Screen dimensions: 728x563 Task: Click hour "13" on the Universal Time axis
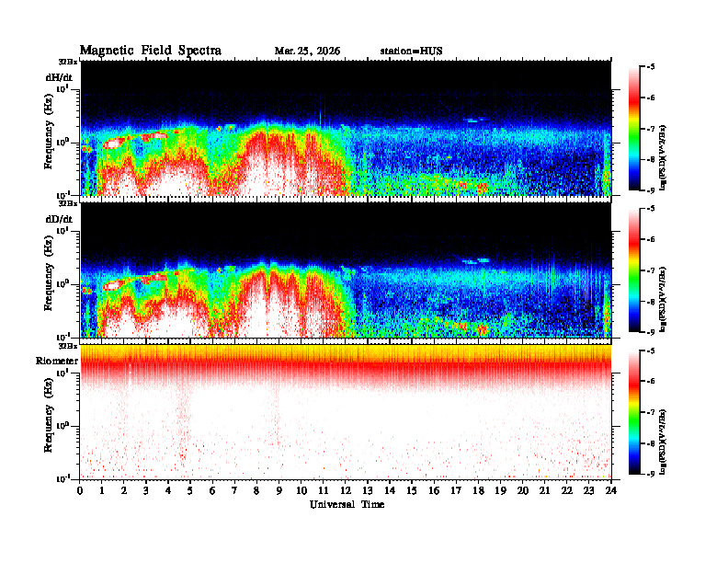tap(368, 490)
